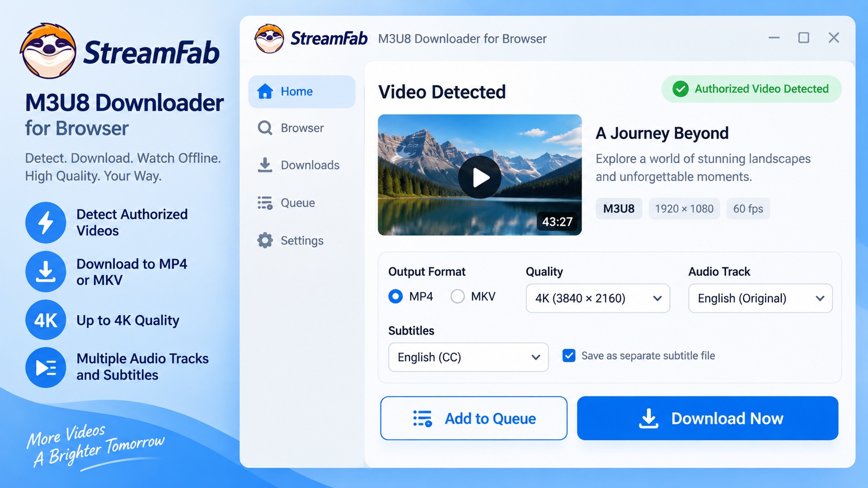Screen dimensions: 868x488
Task: Click the Settings gear icon
Action: point(265,240)
